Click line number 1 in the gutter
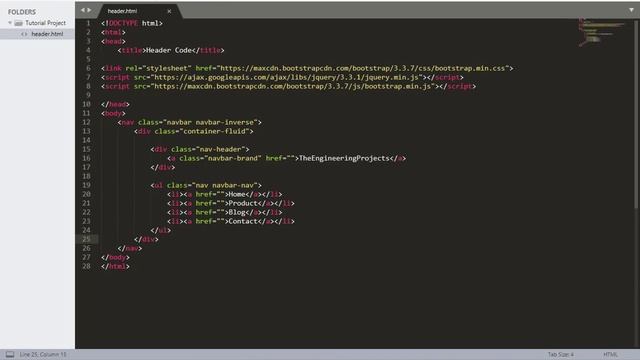 pyautogui.click(x=88, y=23)
